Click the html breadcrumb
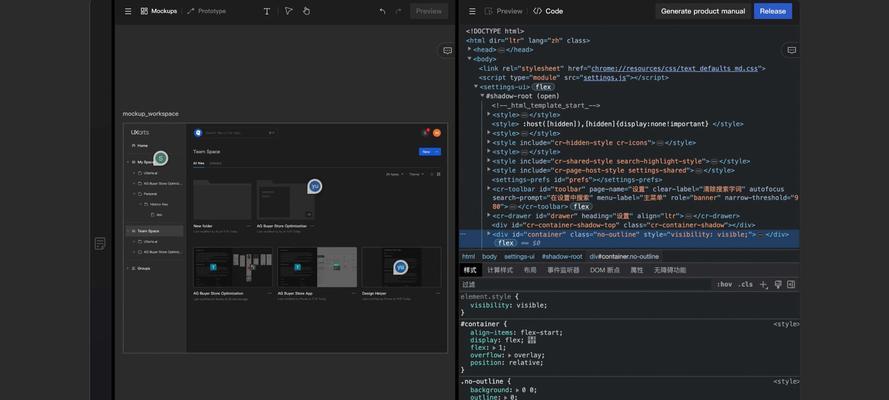Screen dimensions: 889x400 pos(468,257)
